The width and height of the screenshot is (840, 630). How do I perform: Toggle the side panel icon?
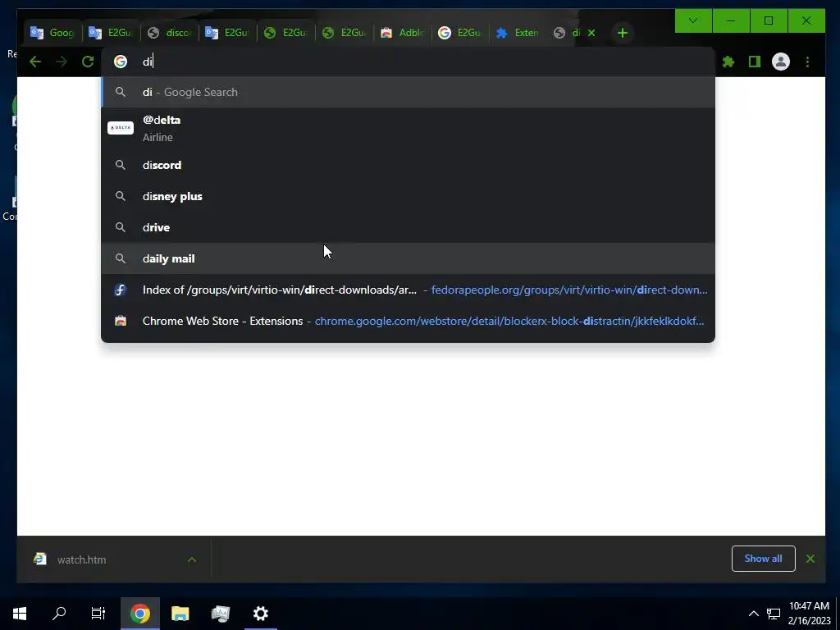tap(755, 62)
